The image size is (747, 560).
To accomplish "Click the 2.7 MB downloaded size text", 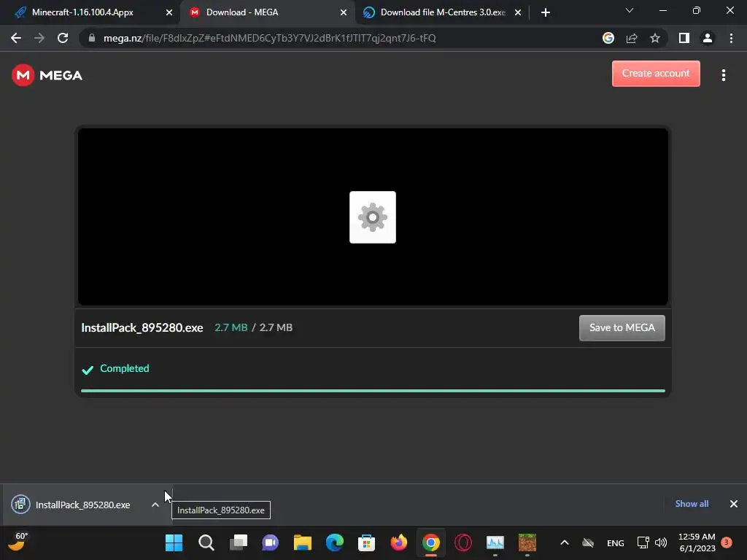I will coord(231,327).
